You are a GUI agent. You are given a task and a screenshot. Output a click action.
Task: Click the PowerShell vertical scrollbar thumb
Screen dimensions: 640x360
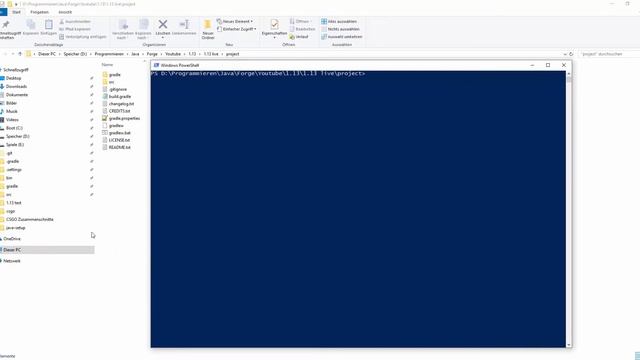pyautogui.click(x=569, y=79)
